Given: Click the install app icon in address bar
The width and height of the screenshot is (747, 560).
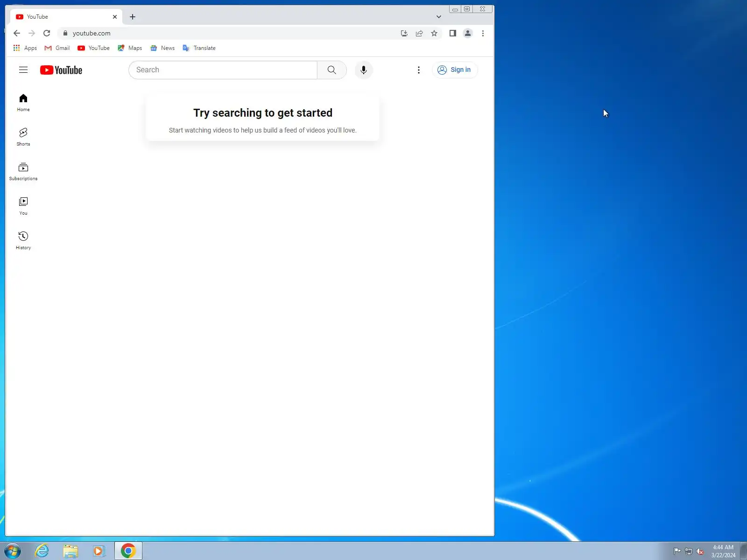Looking at the screenshot, I should 404,33.
